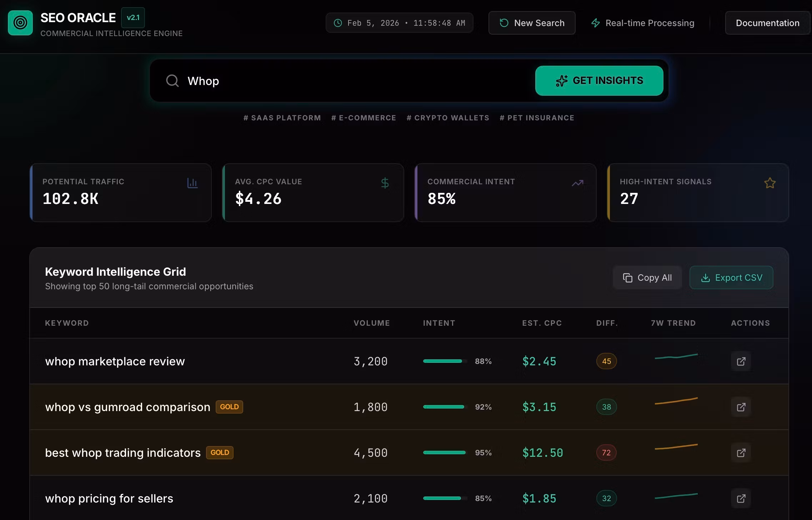Click the clock icon beside the date
The height and width of the screenshot is (520, 812).
point(337,23)
